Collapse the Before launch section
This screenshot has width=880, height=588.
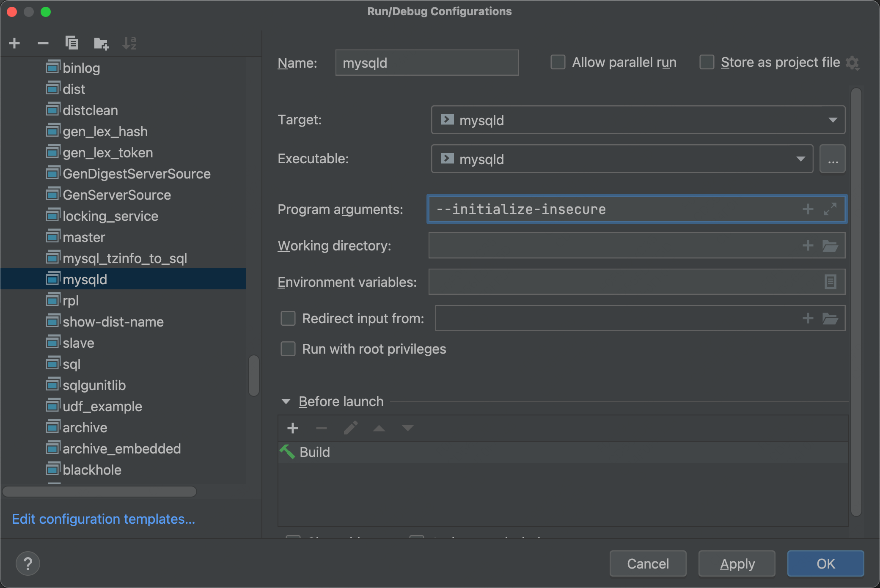(286, 401)
